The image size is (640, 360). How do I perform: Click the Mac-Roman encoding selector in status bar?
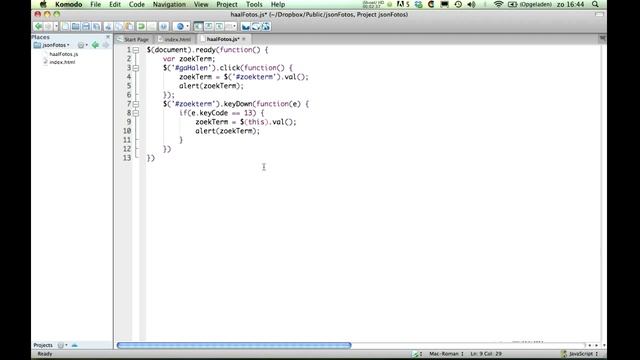point(446,354)
